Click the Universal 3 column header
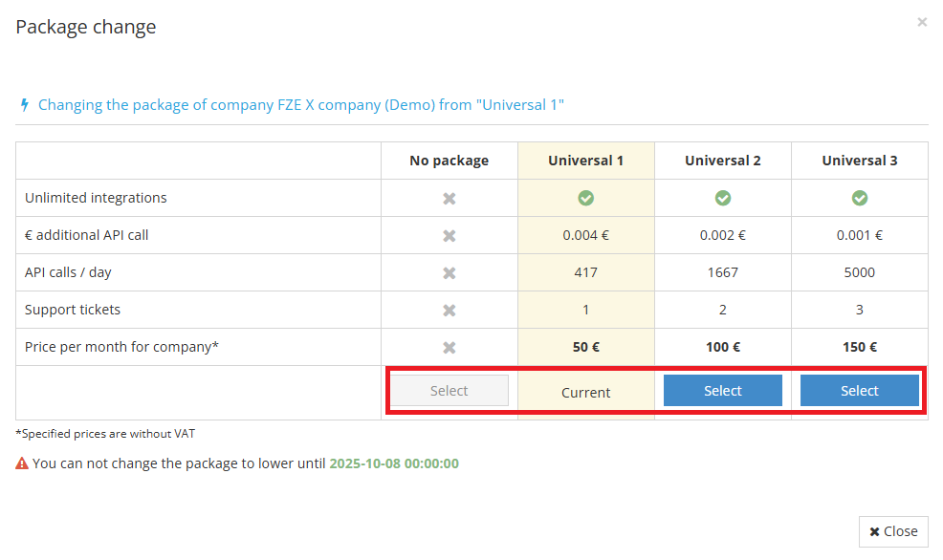The image size is (943, 560). 859,160
